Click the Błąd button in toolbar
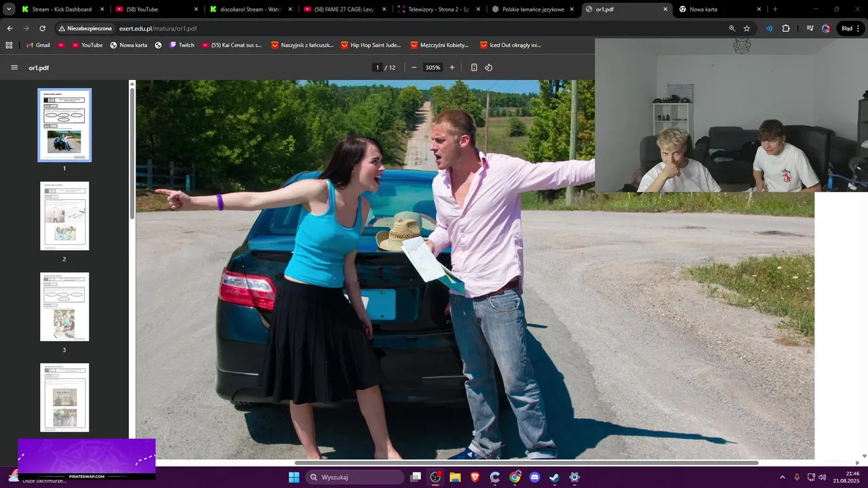The height and width of the screenshot is (488, 868). (850, 28)
